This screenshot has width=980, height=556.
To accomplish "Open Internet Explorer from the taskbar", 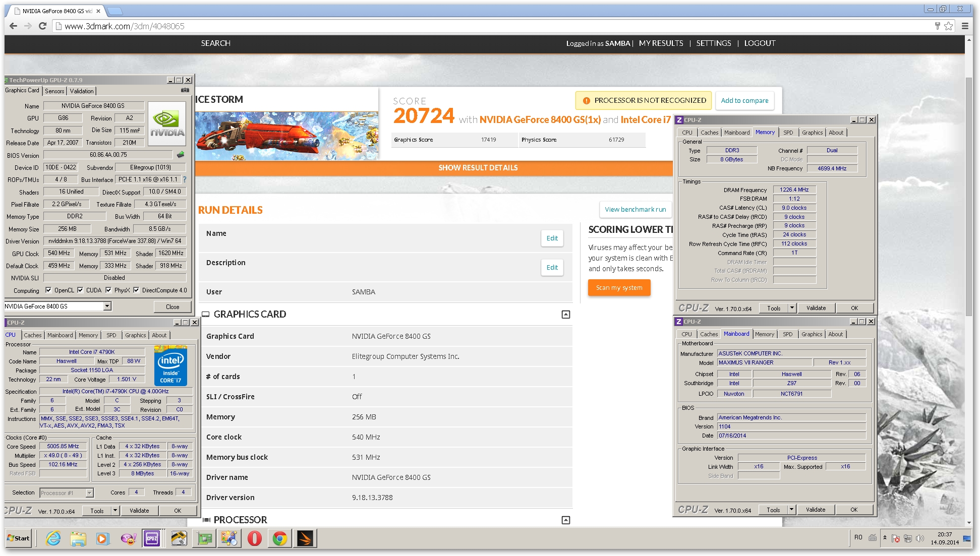I will [53, 538].
